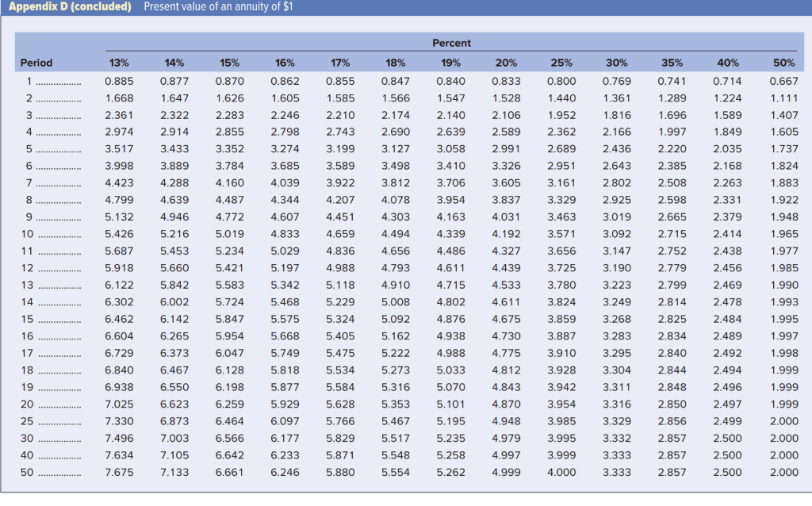The height and width of the screenshot is (506, 812).
Task: Select the 20% column header
Action: (x=506, y=63)
